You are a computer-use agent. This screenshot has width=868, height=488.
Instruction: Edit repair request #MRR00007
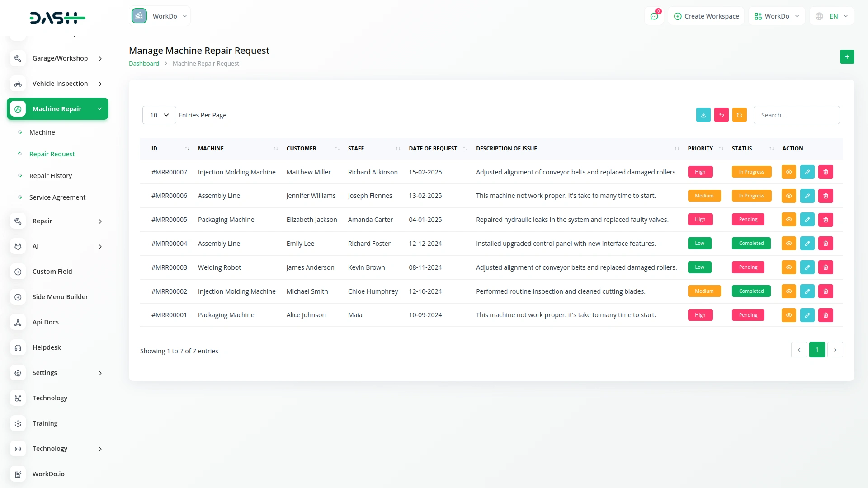807,172
